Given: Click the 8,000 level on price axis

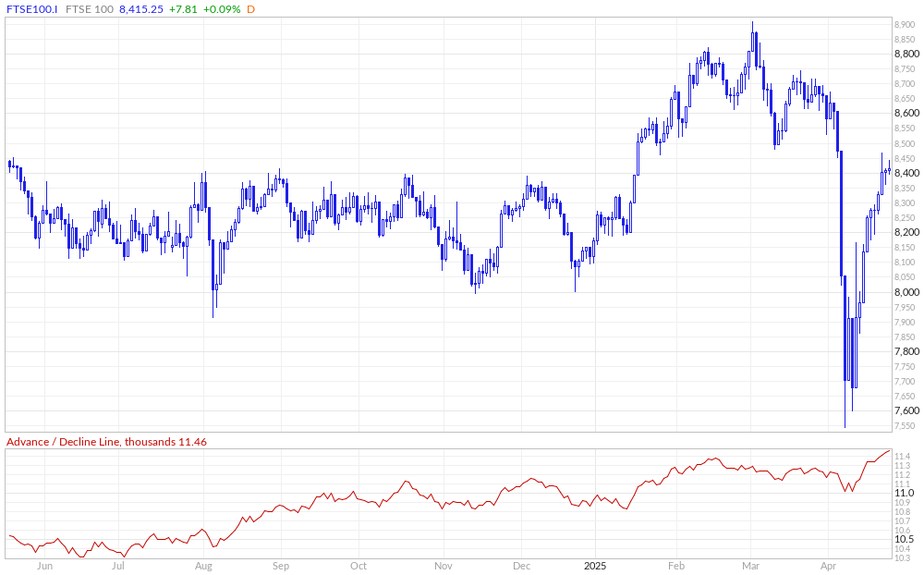Looking at the screenshot, I should (x=906, y=292).
